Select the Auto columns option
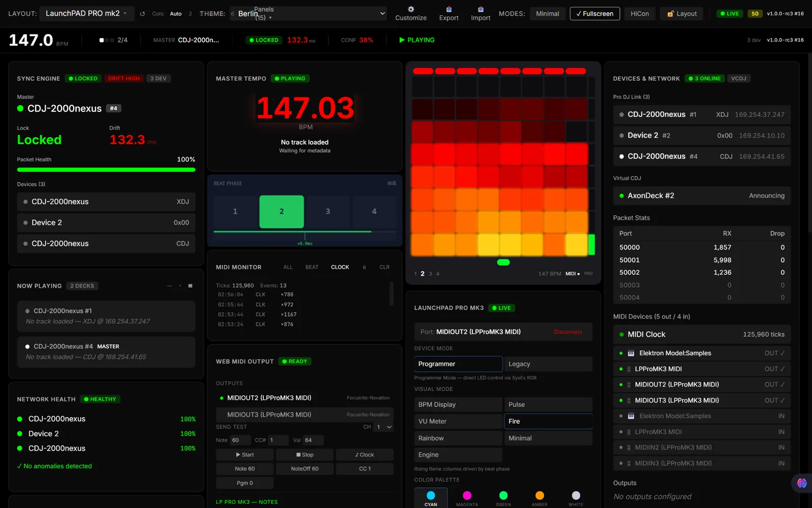This screenshot has width=812, height=508. tap(176, 14)
